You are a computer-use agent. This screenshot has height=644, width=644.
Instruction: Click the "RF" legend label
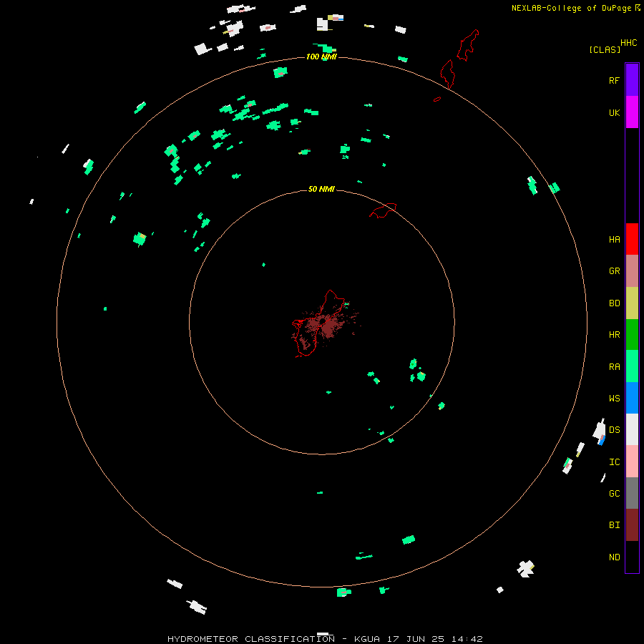click(614, 80)
